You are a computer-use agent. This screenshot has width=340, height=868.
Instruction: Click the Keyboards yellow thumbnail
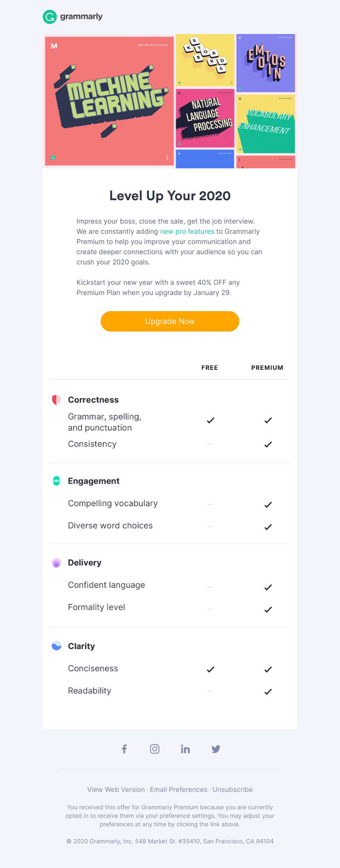coord(205,60)
